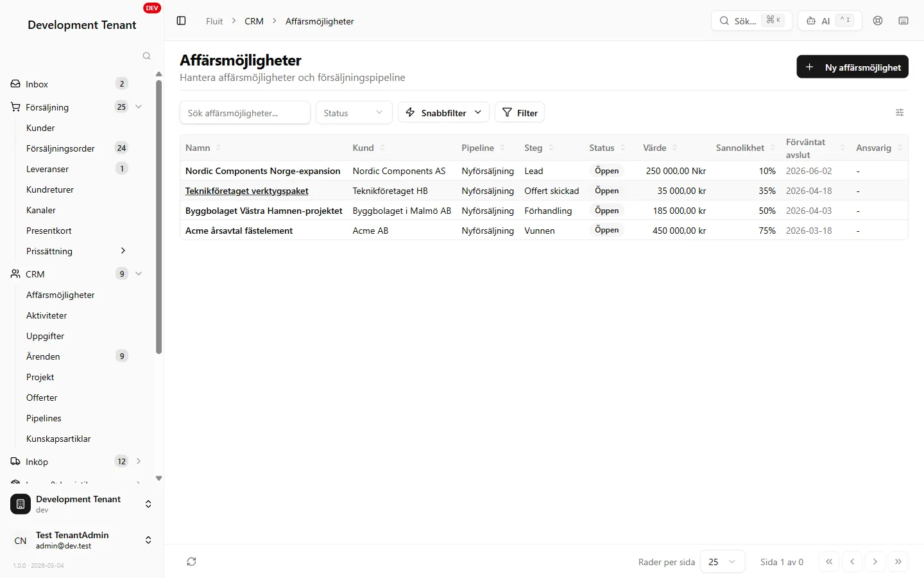Open Uppgifter in sidebar
The image size is (924, 578).
[x=45, y=336]
